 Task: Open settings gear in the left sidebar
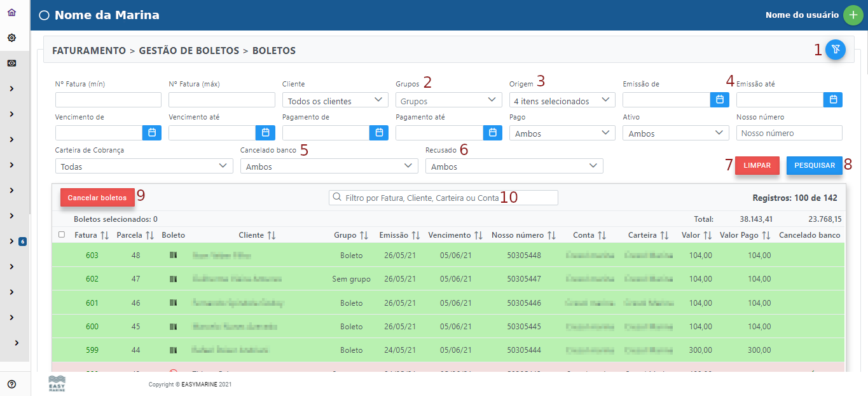[11, 38]
